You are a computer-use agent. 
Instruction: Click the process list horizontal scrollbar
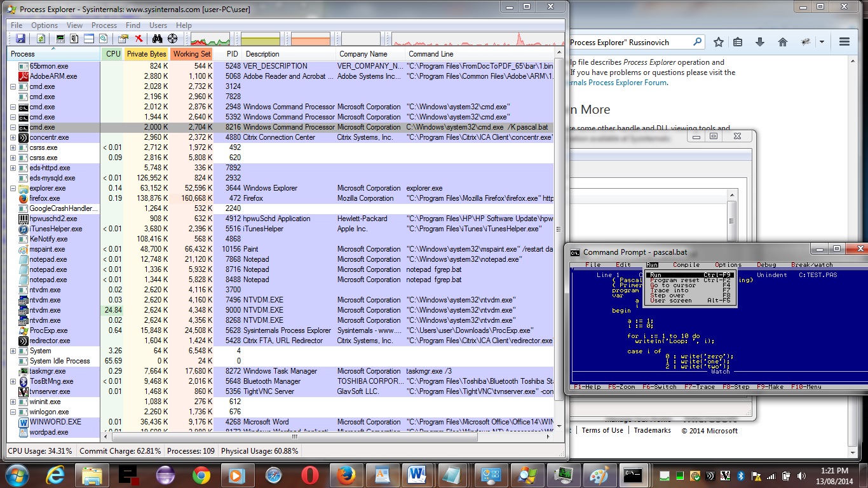(294, 437)
